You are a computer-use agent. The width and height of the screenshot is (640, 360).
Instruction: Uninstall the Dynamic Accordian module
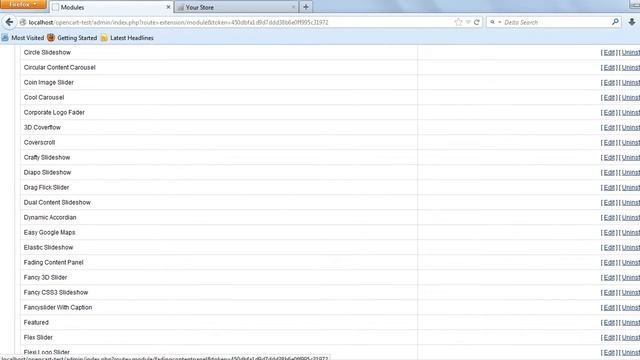(631, 218)
